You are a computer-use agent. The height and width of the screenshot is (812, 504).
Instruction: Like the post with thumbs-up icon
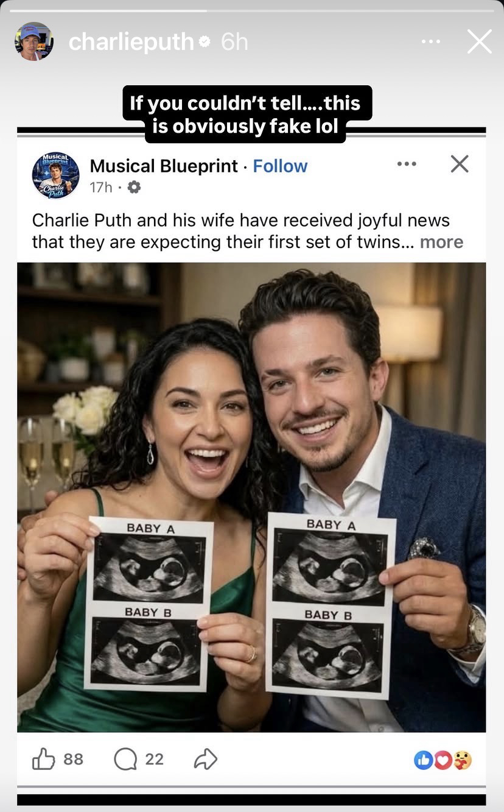43,759
